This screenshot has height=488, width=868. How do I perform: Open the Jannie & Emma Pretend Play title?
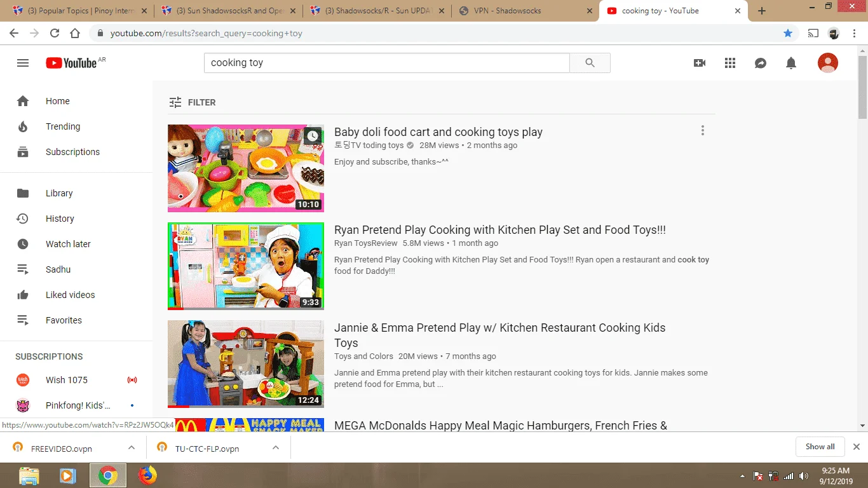(x=500, y=335)
